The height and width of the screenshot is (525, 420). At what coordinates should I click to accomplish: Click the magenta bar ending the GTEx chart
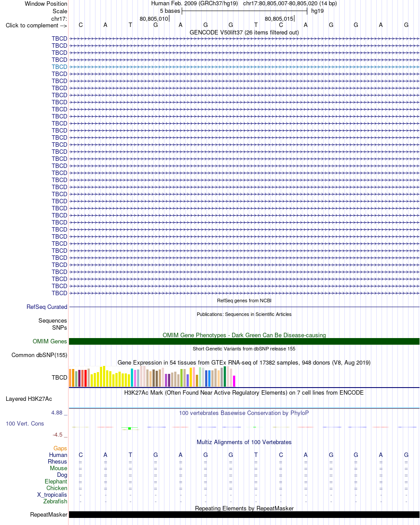234,381
